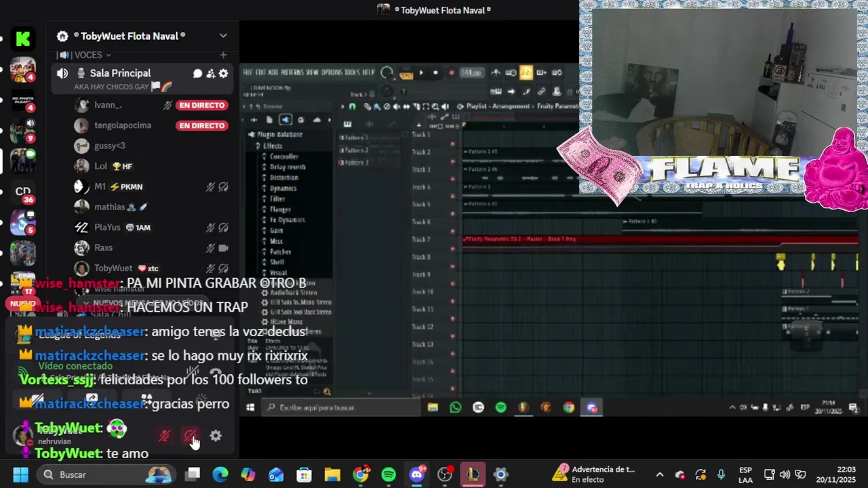Click the FL Studio stop button
The height and width of the screenshot is (488, 868).
coord(435,73)
